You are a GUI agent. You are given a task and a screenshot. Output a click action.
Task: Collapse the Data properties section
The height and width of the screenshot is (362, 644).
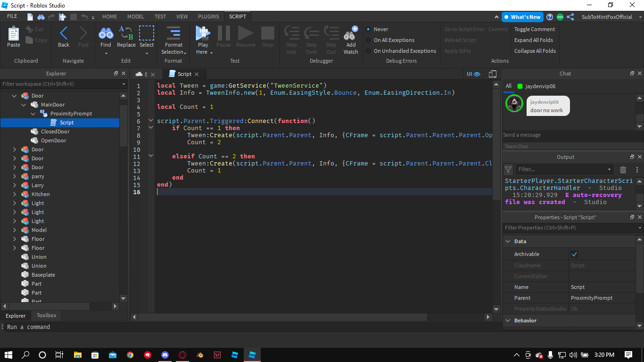pyautogui.click(x=508, y=241)
